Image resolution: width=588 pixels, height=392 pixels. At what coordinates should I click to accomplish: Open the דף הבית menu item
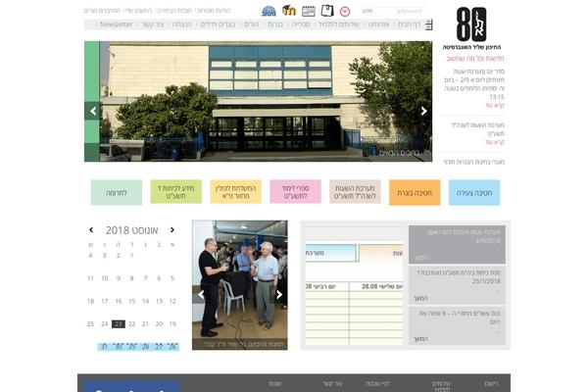[x=409, y=24]
